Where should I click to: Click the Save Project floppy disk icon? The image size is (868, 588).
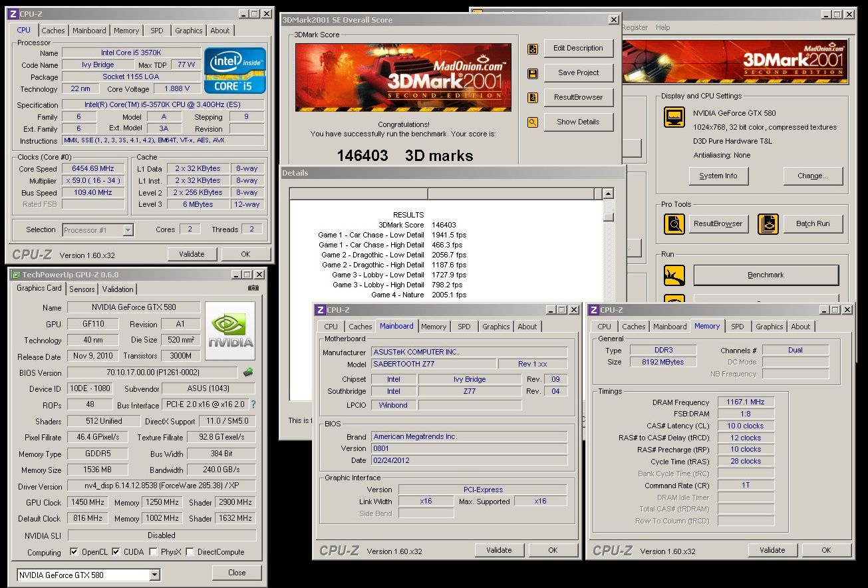[x=533, y=73]
